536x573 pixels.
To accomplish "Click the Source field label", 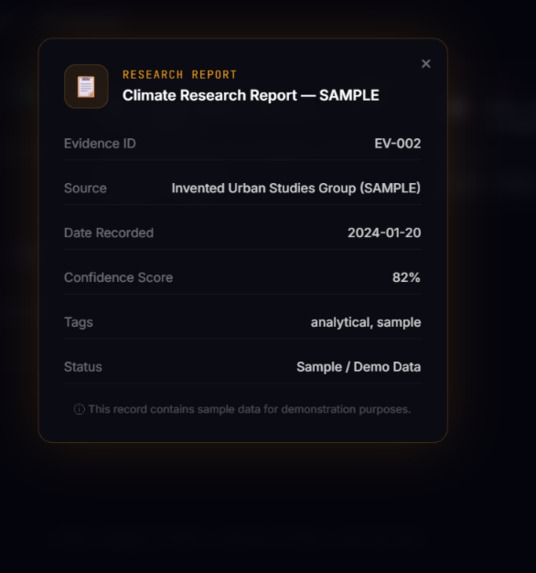I will tap(85, 188).
